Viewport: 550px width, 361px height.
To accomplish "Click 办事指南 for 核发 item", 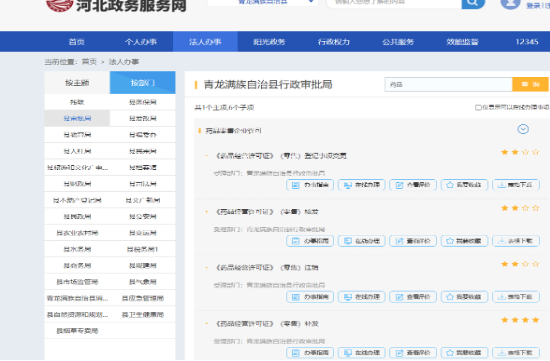I will point(310,241).
